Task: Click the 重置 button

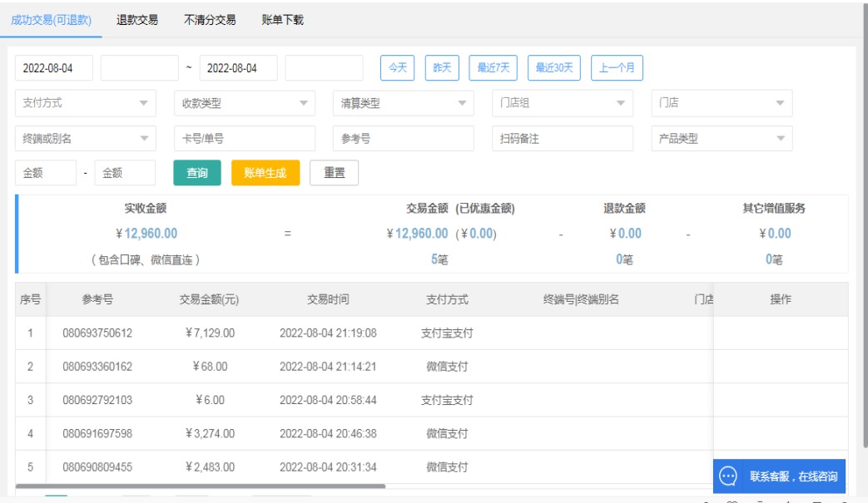Action: coord(334,173)
